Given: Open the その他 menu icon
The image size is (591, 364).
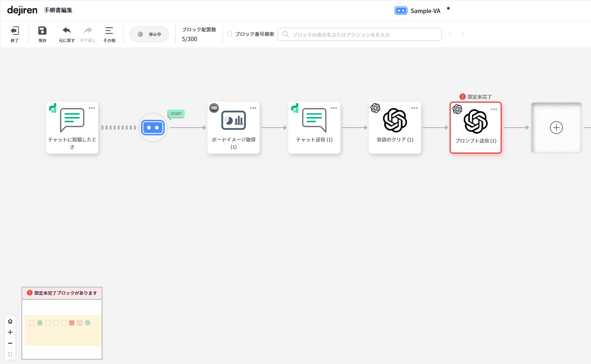Looking at the screenshot, I should click(x=109, y=31).
